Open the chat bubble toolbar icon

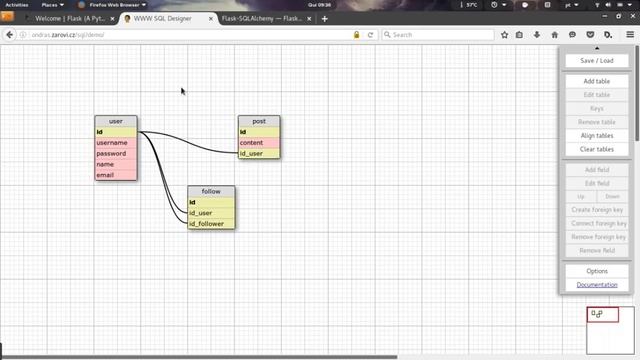pos(572,35)
